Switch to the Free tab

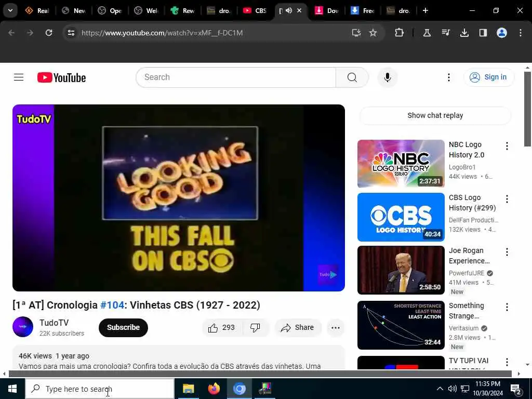(362, 10)
